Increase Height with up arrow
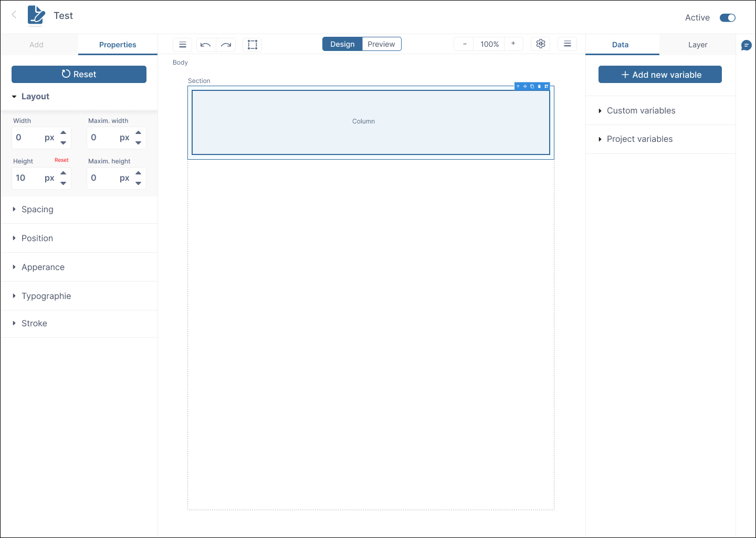This screenshot has width=756, height=538. (x=64, y=173)
